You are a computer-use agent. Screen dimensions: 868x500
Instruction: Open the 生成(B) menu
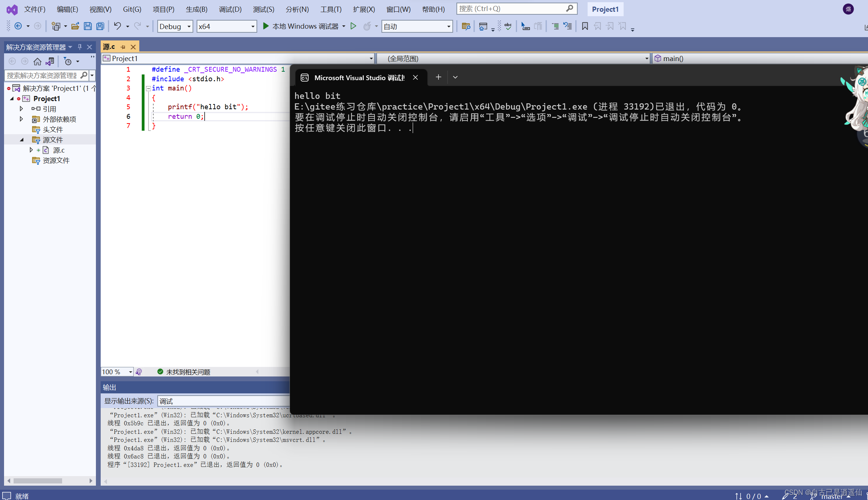pos(197,9)
